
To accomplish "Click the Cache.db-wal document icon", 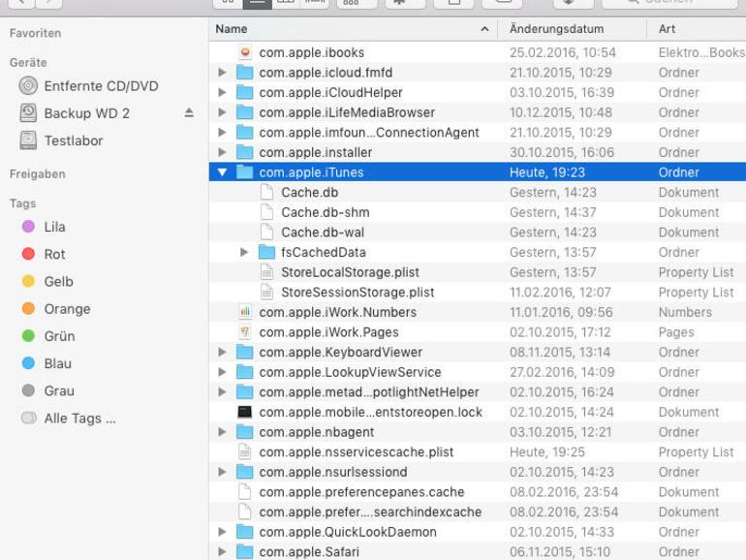I will coord(266,233).
